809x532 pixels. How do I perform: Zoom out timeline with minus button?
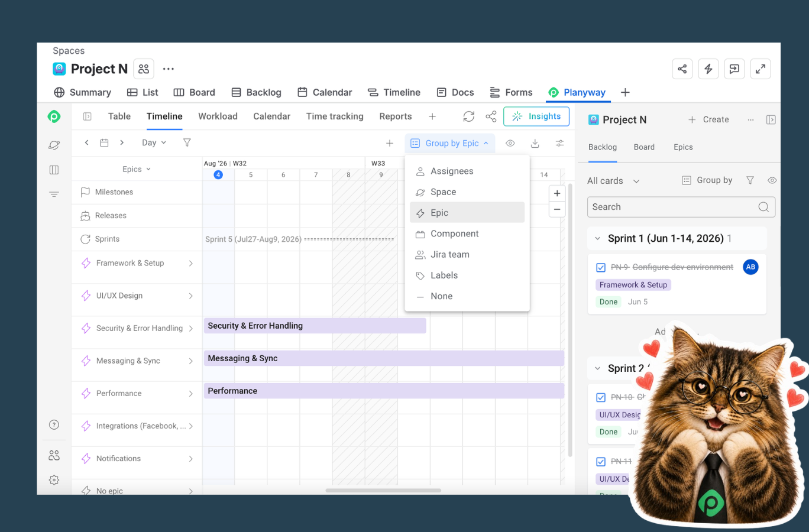[557, 209]
